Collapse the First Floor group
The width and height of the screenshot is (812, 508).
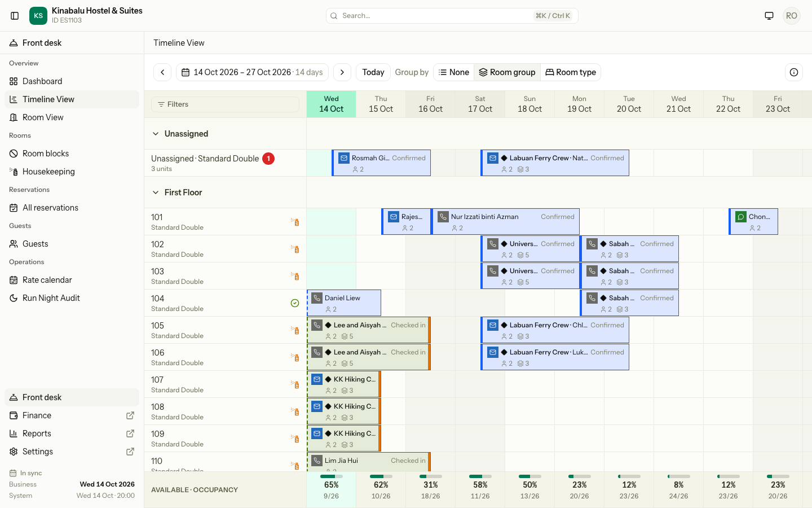[156, 192]
